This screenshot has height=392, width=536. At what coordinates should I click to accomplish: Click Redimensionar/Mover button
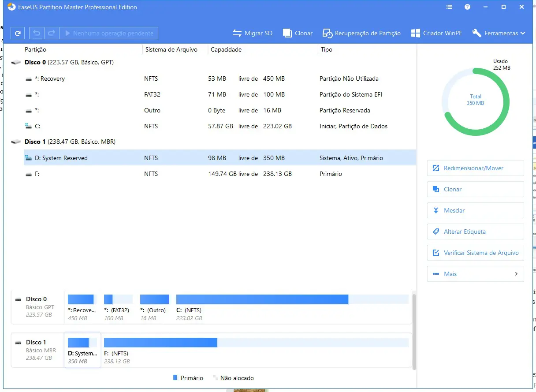pos(475,168)
